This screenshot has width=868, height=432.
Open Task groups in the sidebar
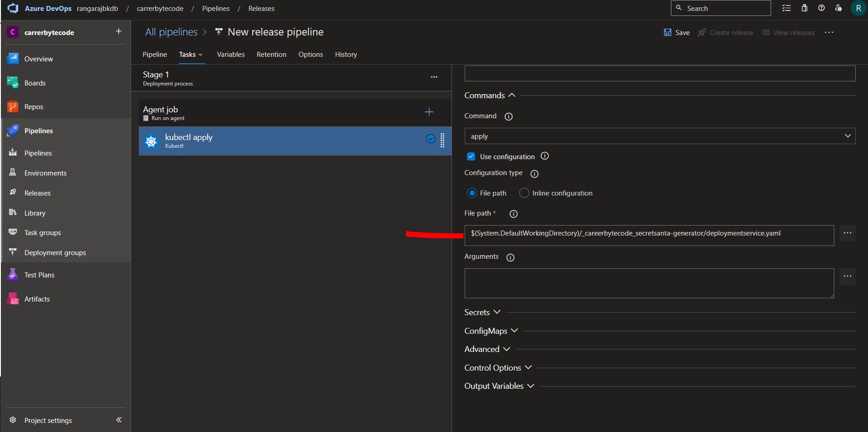pos(42,232)
